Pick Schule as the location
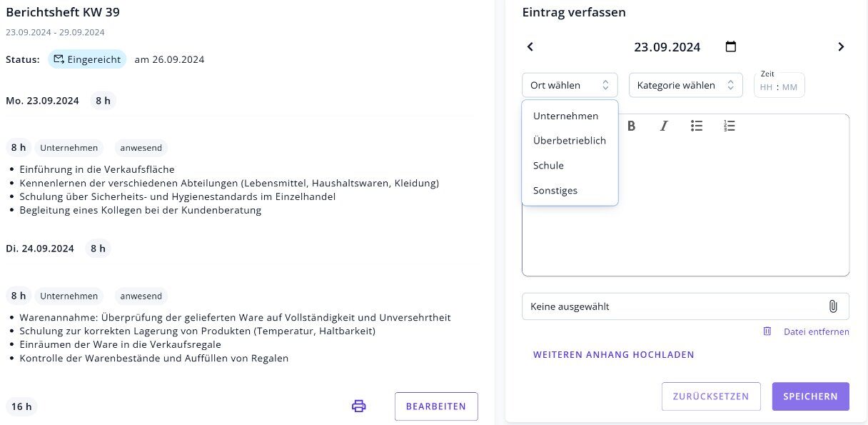Screen dimensions: 868x425 tap(548, 166)
